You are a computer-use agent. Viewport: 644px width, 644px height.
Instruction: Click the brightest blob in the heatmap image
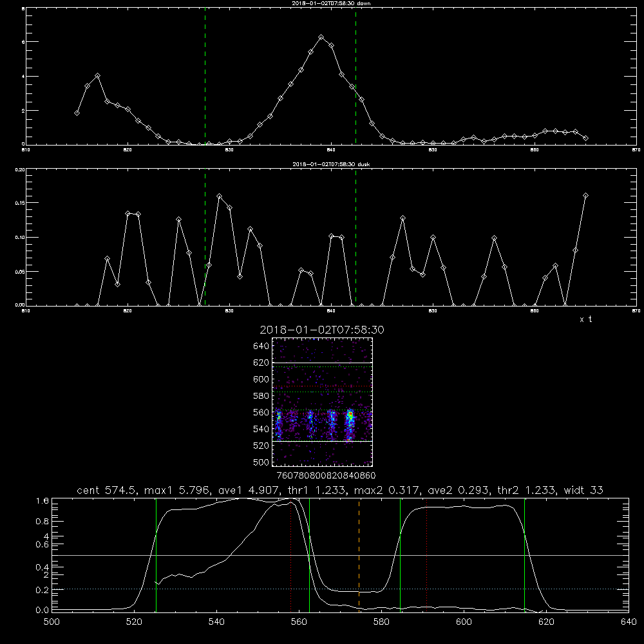click(350, 415)
